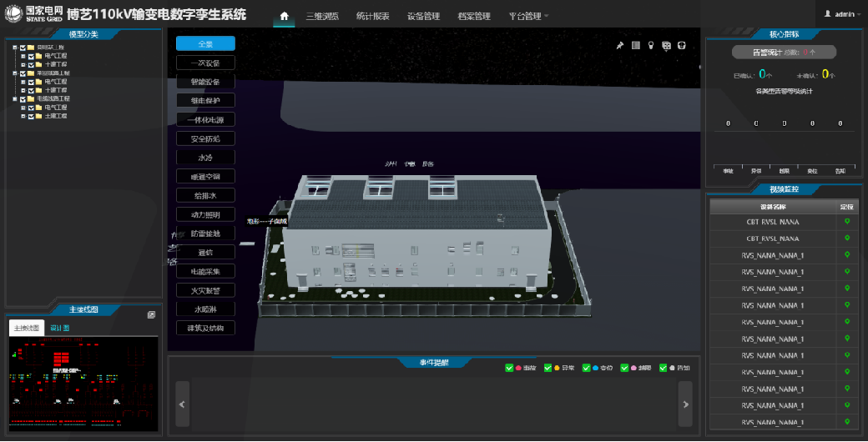
Task: Click the dice-shaped icon in viewport toolbar
Action: click(x=666, y=45)
